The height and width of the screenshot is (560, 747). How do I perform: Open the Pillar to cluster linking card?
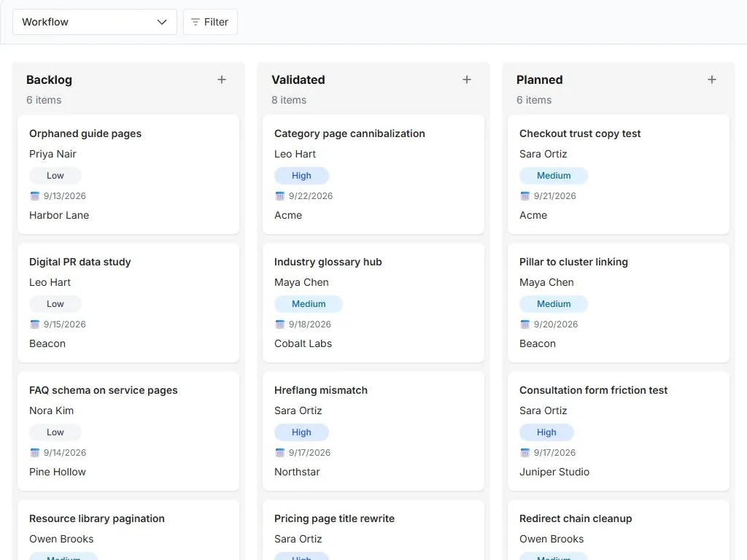tap(619, 303)
